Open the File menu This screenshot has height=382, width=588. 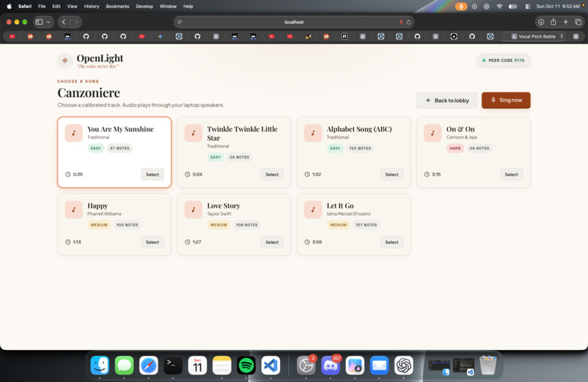[x=42, y=7]
